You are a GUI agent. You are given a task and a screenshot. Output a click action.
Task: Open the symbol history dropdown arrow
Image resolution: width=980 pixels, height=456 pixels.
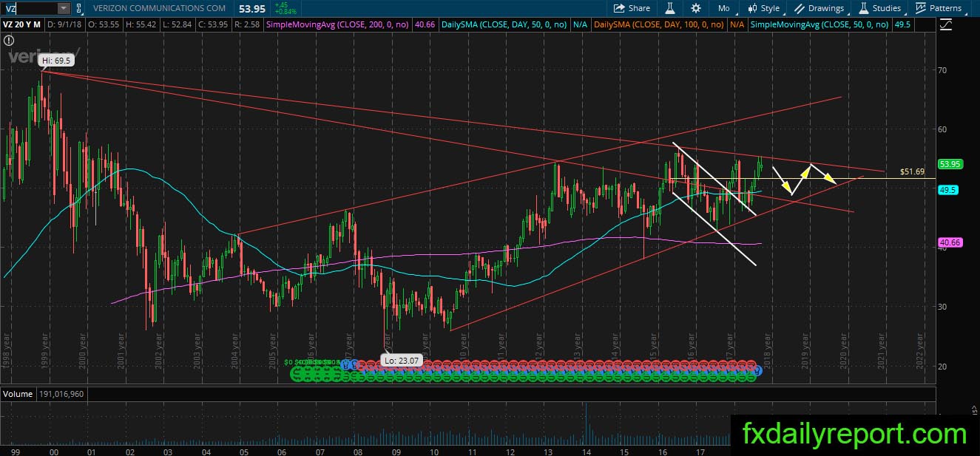[64, 8]
